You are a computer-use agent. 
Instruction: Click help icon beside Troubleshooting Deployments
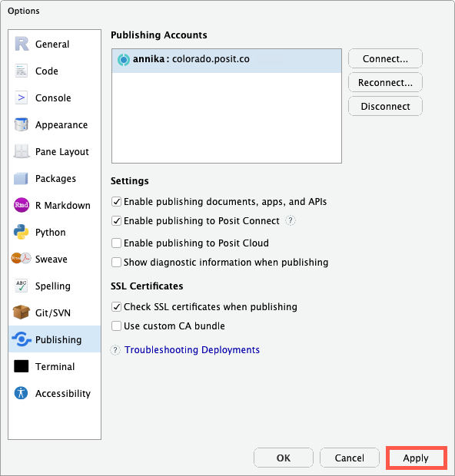[x=115, y=350]
